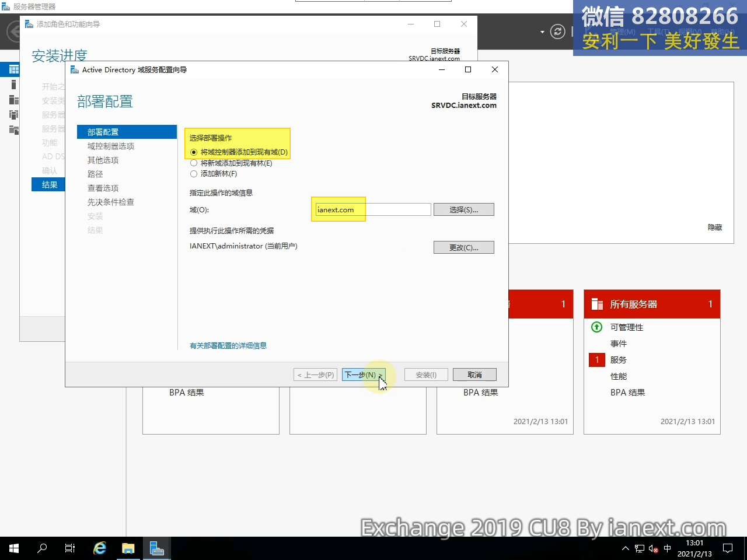Click 服务 in 所有服务器 tile

click(x=619, y=360)
